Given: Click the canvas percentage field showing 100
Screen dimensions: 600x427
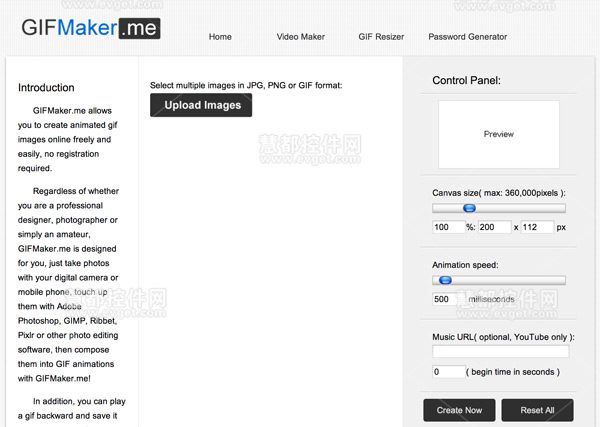Looking at the screenshot, I should [x=448, y=227].
